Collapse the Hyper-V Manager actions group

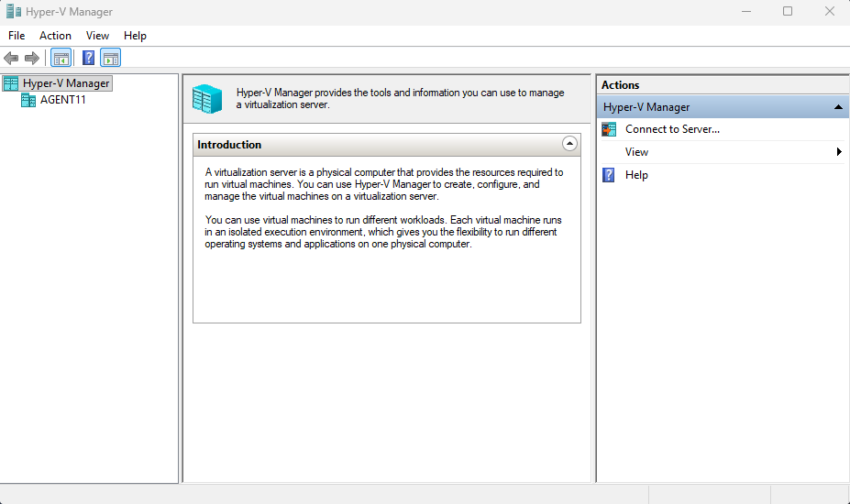pyautogui.click(x=838, y=107)
